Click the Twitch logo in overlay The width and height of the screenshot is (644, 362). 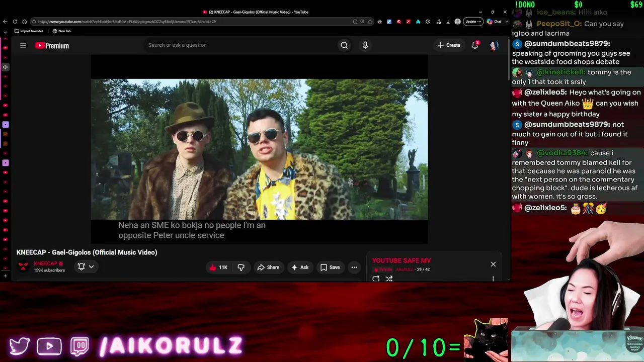79,346
